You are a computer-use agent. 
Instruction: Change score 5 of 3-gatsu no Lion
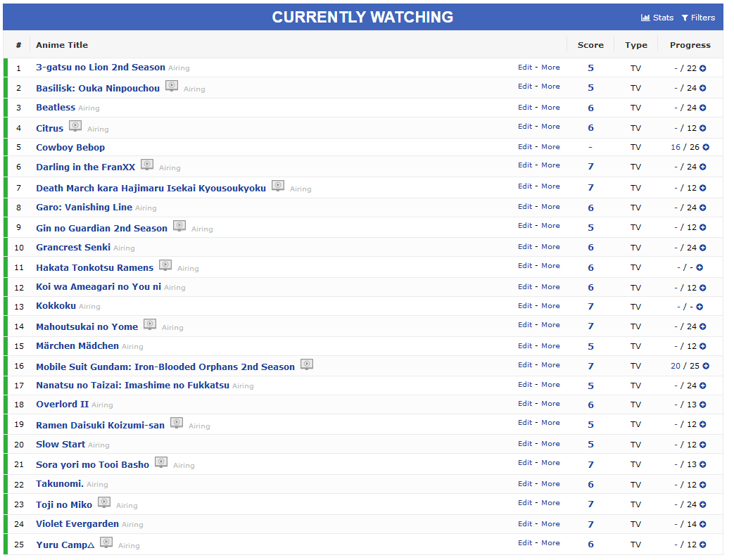tap(590, 68)
